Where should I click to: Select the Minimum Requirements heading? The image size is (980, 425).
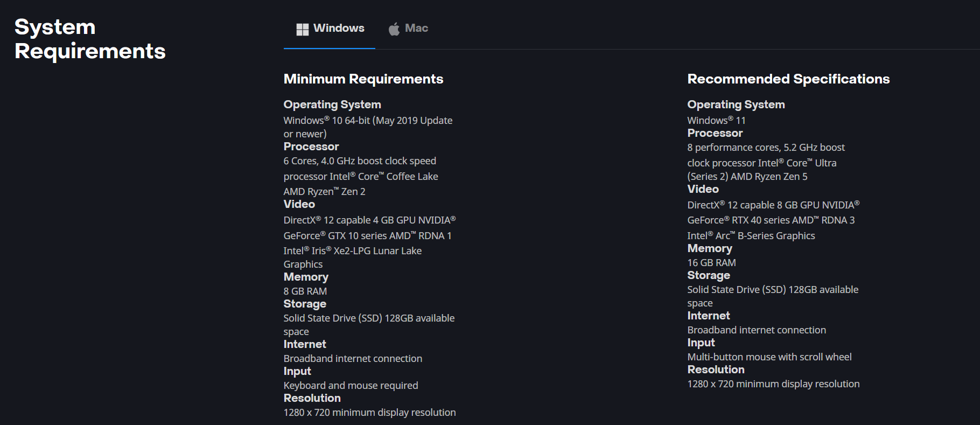click(363, 79)
